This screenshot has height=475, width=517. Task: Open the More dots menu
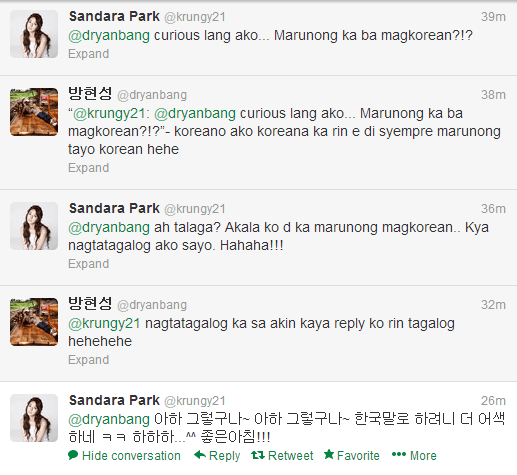point(399,454)
